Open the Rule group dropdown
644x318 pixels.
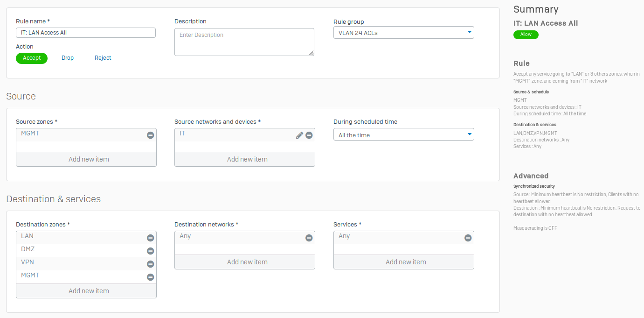coord(403,33)
